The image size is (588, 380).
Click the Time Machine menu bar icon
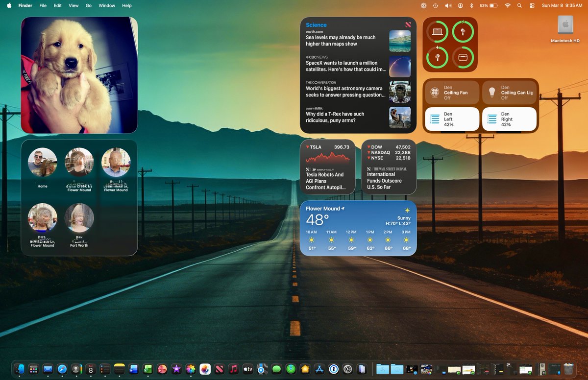pyautogui.click(x=436, y=5)
